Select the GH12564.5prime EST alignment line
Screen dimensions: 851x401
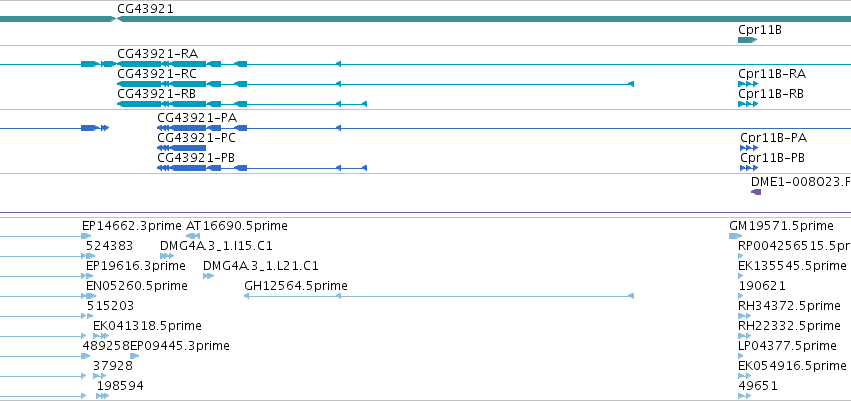(x=439, y=296)
